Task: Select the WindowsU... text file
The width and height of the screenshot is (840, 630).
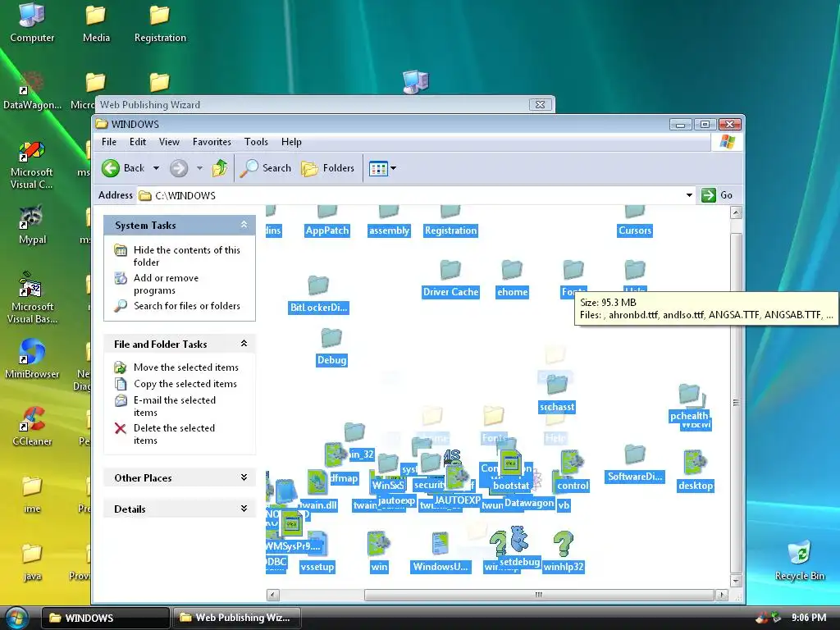Action: click(x=441, y=552)
